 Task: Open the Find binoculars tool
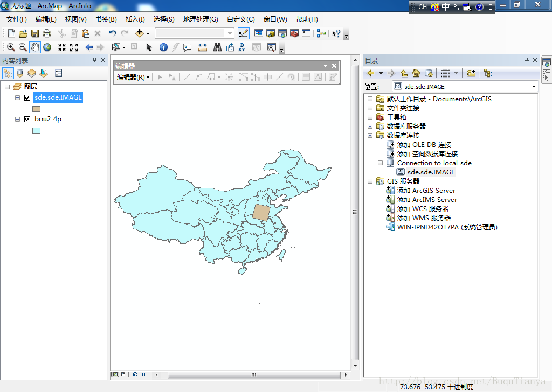(218, 47)
